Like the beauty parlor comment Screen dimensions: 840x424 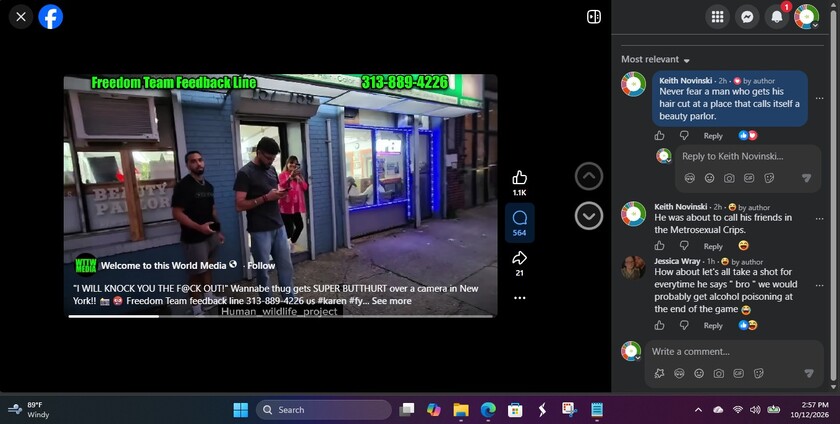659,136
